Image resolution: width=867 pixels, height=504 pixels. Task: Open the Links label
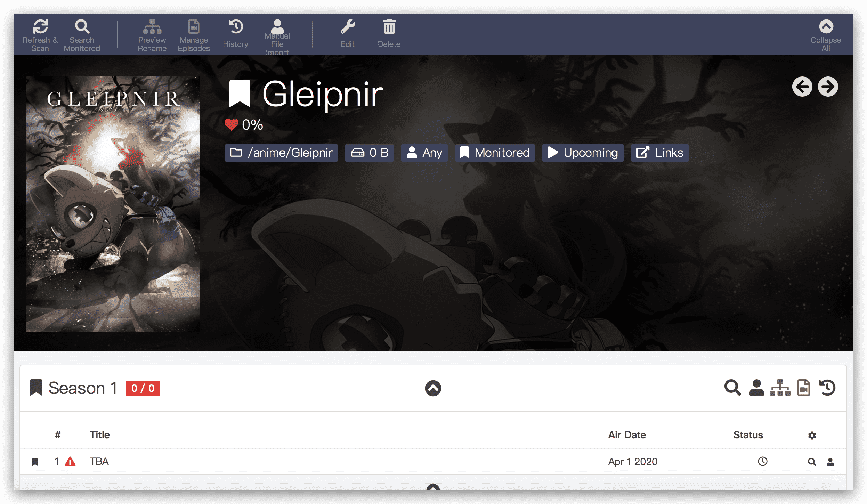660,153
